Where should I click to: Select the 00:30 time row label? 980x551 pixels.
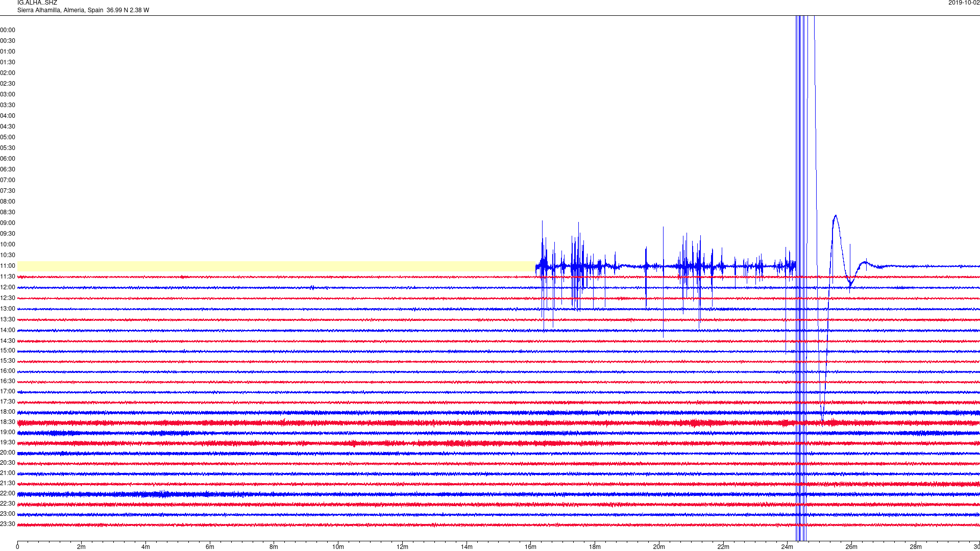[8, 41]
